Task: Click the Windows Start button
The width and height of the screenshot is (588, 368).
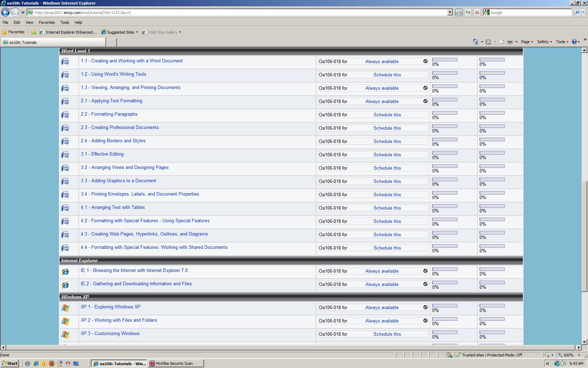Action: (10, 363)
